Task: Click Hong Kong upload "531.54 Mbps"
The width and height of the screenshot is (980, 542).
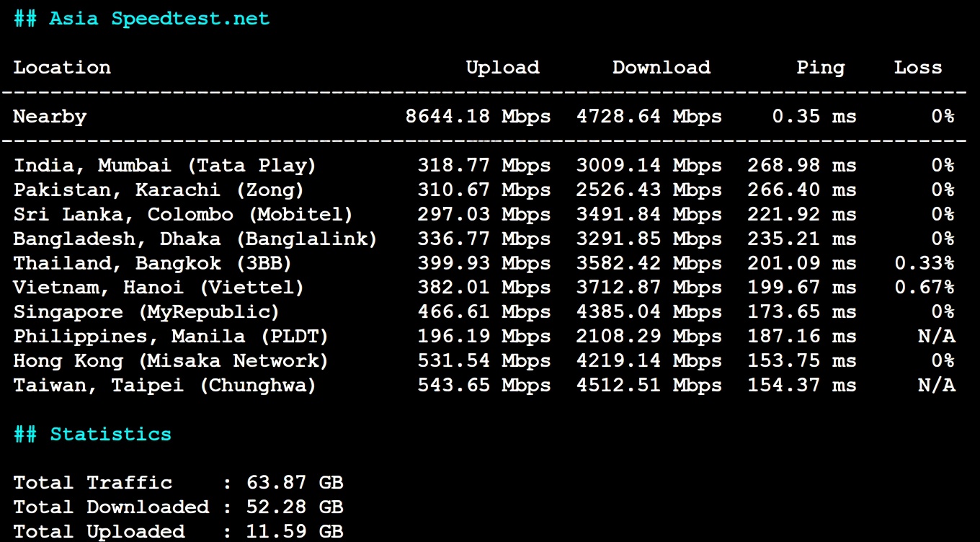Action: (x=484, y=362)
